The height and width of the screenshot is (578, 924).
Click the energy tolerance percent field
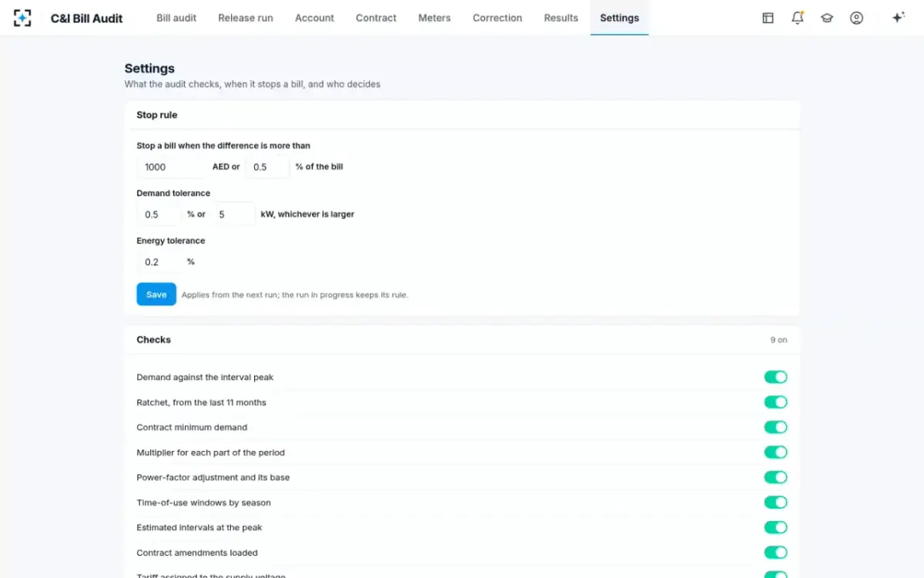pos(159,262)
